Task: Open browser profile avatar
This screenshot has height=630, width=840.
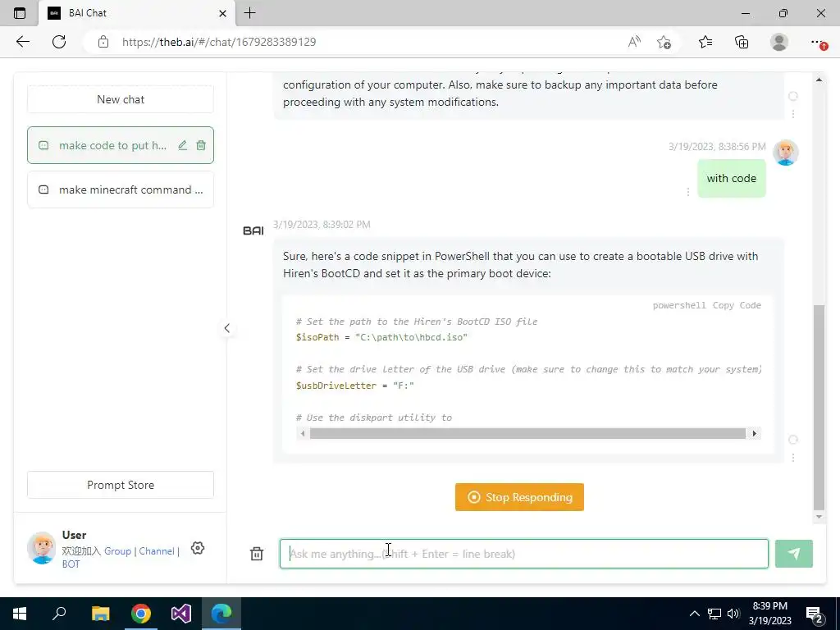Action: 779,42
